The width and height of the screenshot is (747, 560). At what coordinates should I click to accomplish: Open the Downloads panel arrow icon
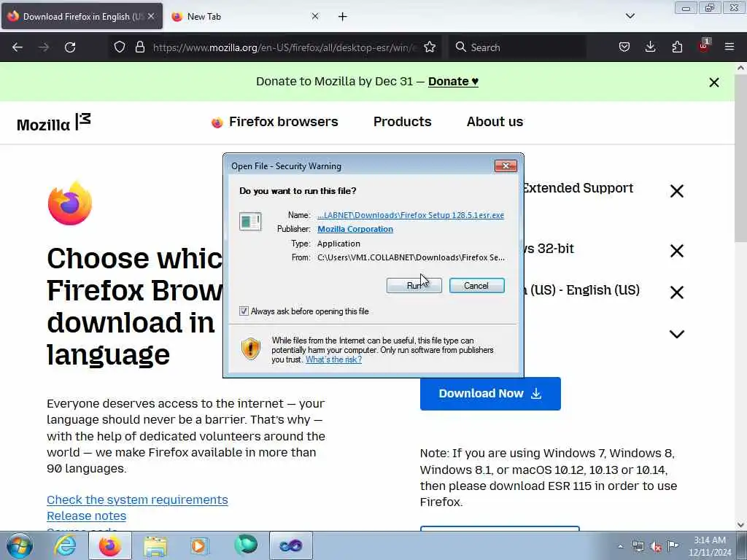[x=650, y=47]
